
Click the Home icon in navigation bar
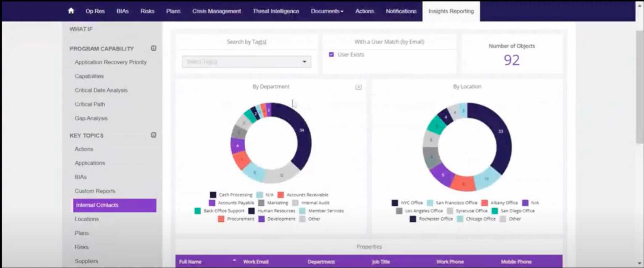(x=71, y=11)
